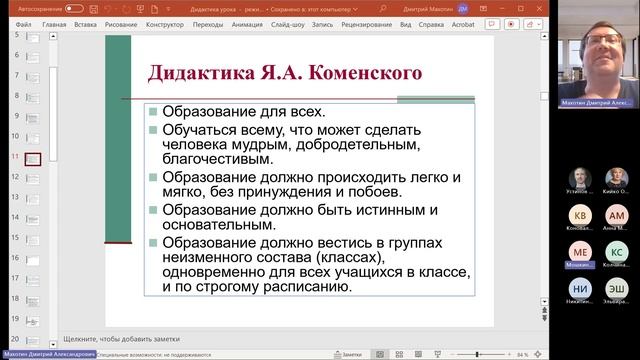Toggle the Автосохранение switch
The image size is (640, 360).
tap(74, 9)
